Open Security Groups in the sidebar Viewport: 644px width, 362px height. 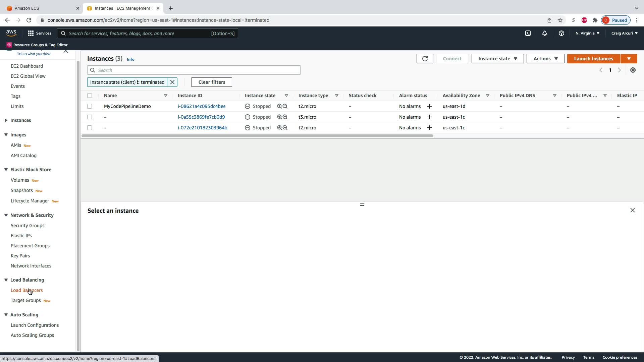(x=28, y=226)
